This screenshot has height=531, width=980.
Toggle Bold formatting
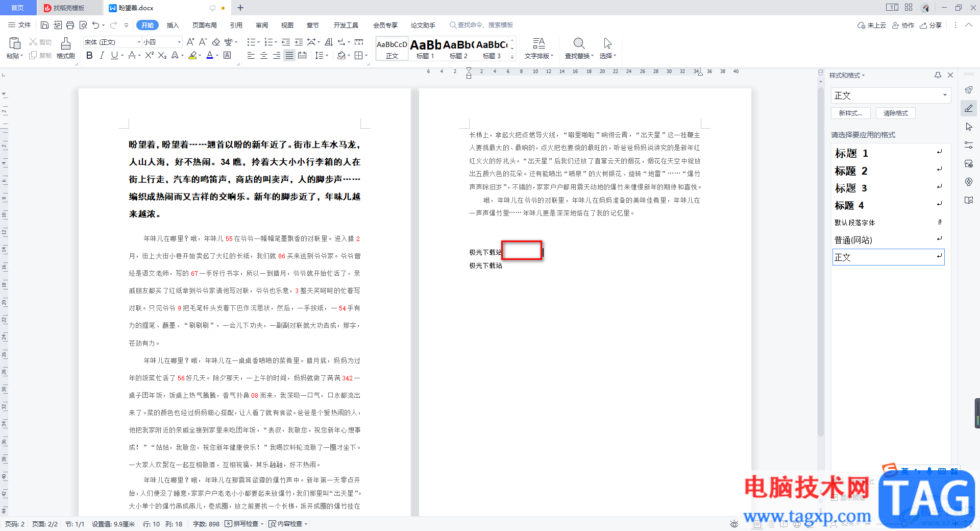[x=89, y=55]
